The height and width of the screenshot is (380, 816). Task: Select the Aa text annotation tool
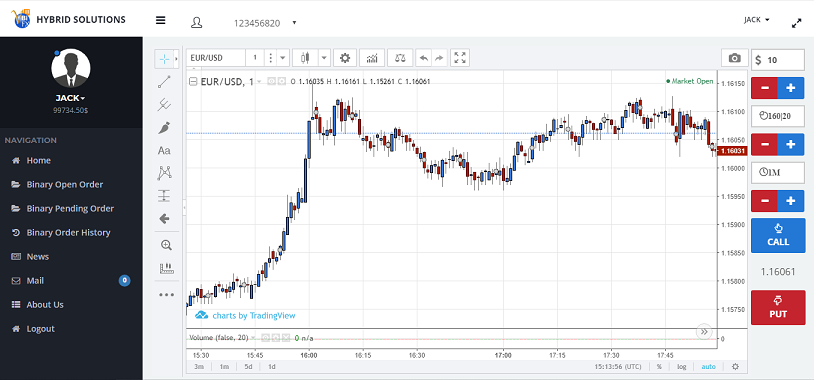164,150
